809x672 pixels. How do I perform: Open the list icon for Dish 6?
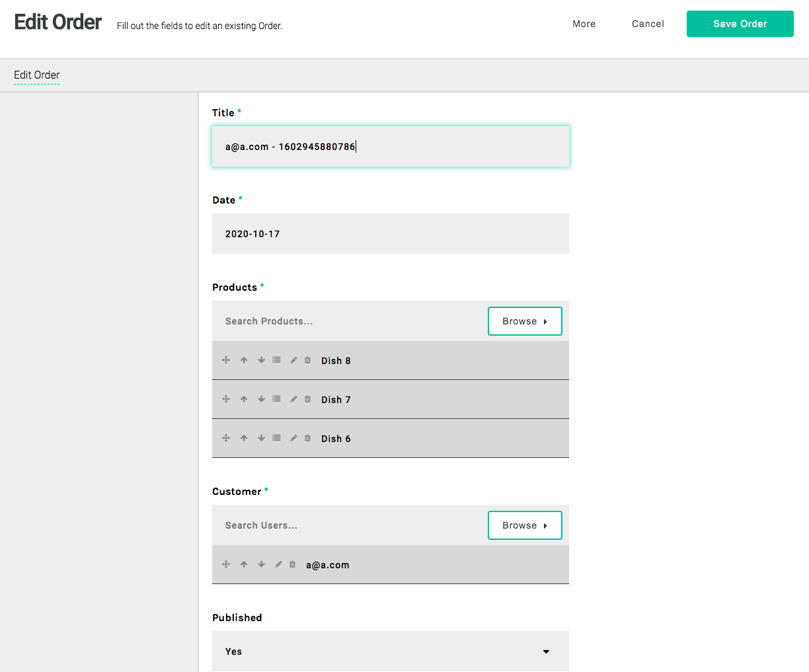pos(276,438)
